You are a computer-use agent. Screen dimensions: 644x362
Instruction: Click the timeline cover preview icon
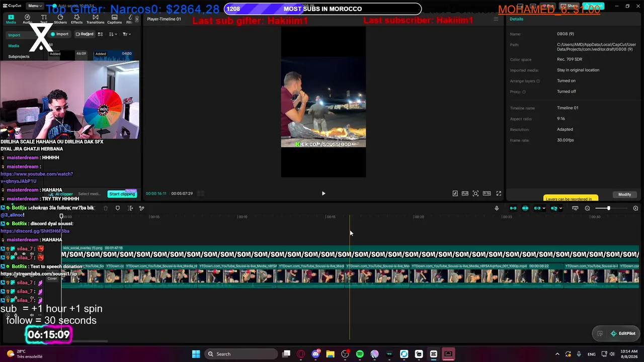(x=575, y=208)
